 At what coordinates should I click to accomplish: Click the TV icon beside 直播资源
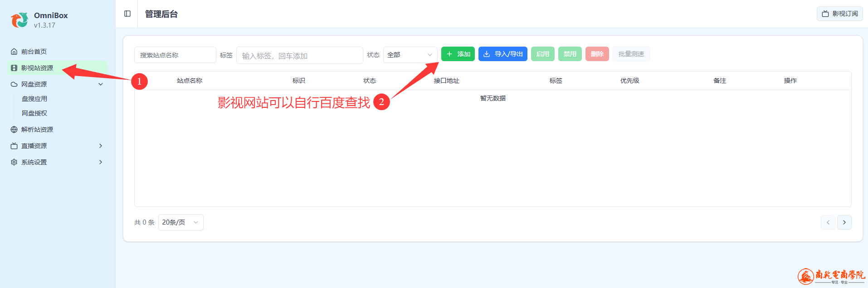tap(14, 146)
